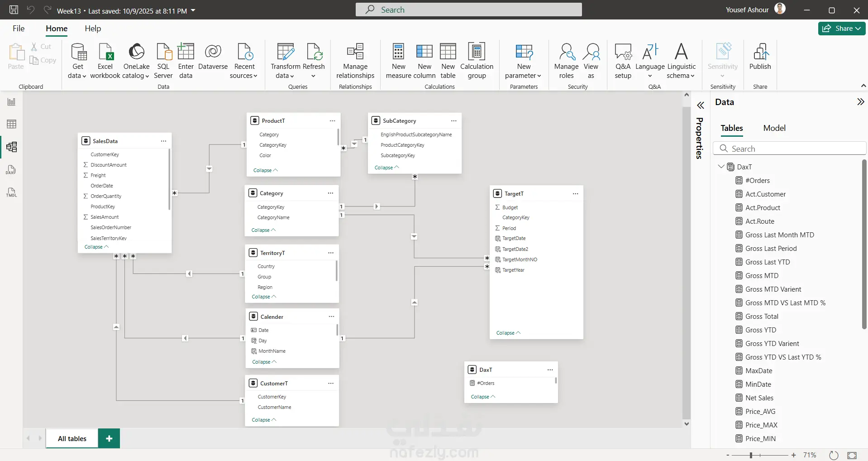
Task: Collapse the ribbon with the chevron
Action: [863, 86]
